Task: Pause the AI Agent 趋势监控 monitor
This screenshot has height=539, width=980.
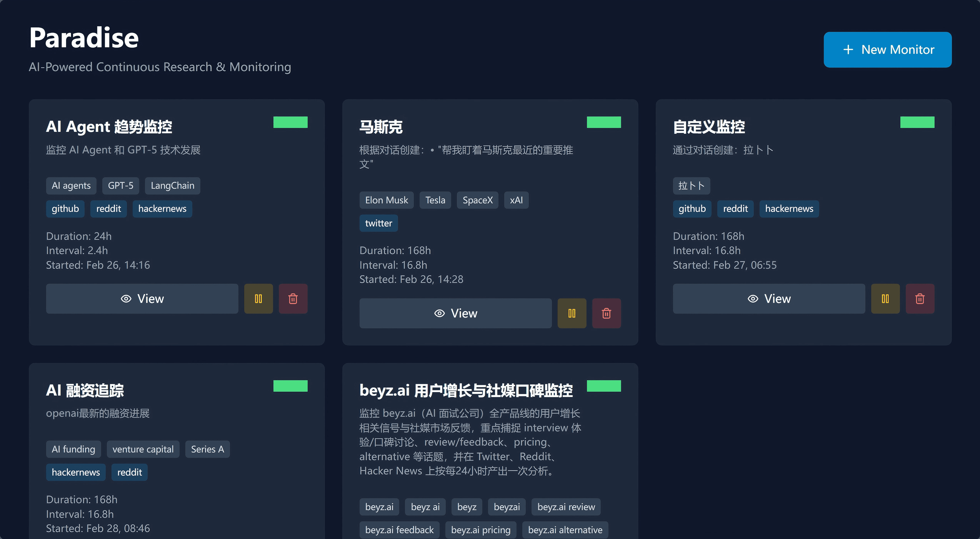Action: click(258, 299)
